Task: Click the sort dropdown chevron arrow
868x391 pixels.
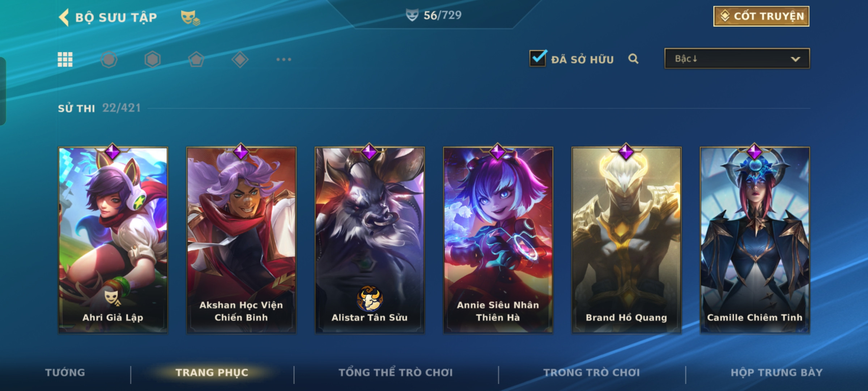Action: (795, 59)
